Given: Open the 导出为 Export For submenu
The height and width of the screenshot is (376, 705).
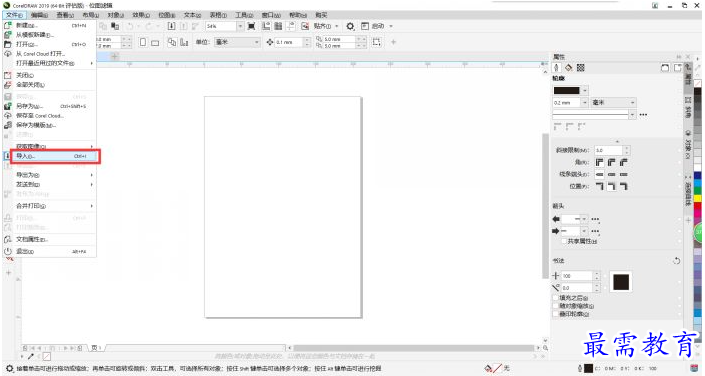Looking at the screenshot, I should [x=49, y=175].
